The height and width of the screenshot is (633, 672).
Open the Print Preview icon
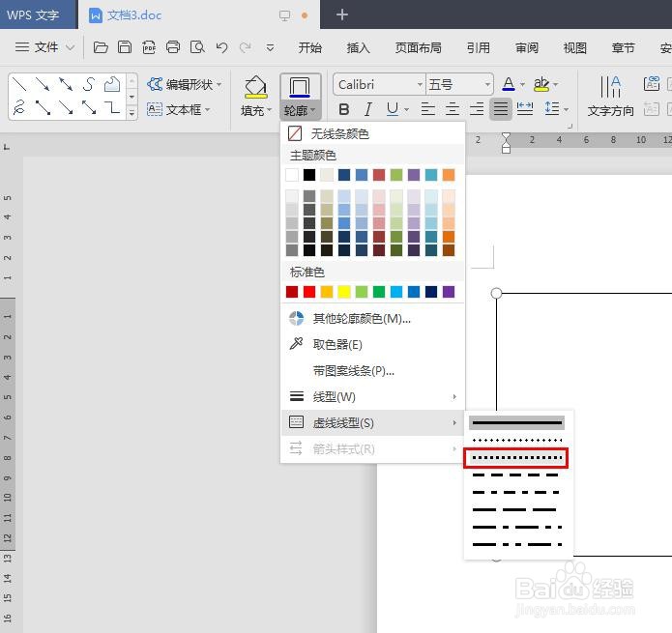197,47
